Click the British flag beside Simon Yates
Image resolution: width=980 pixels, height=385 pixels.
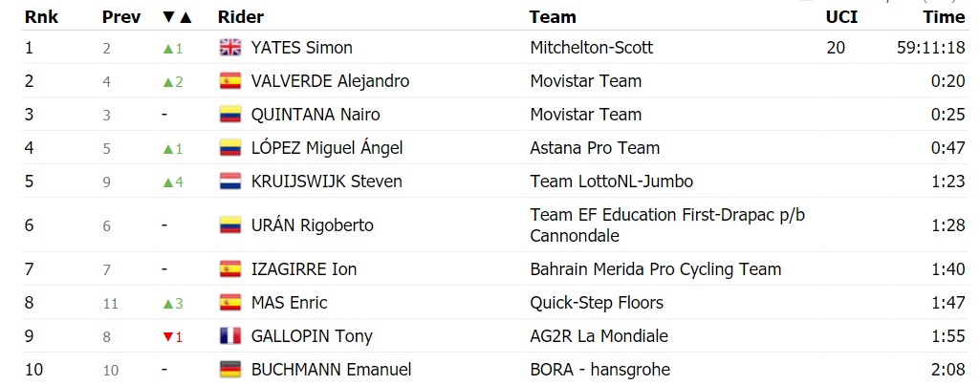tap(229, 48)
